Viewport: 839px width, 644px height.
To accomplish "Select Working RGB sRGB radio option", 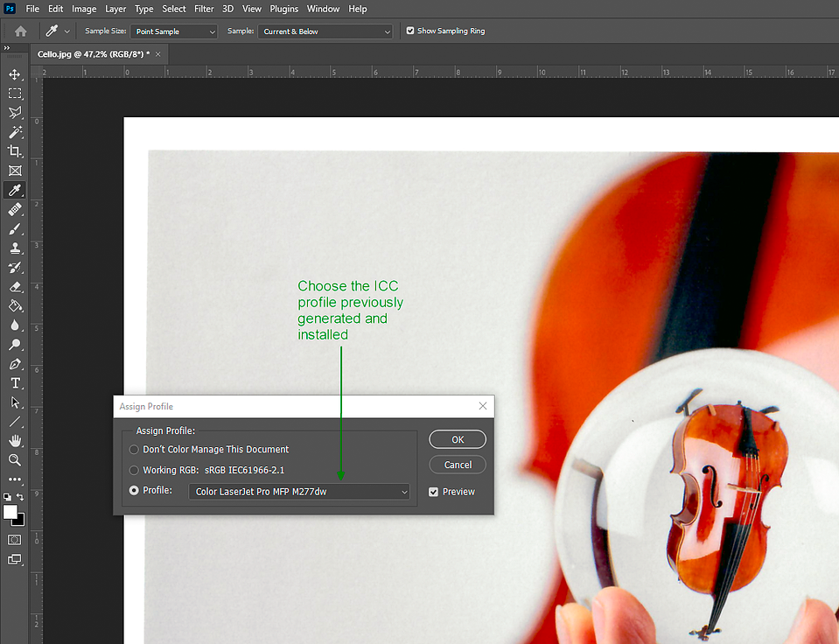I will pos(134,470).
